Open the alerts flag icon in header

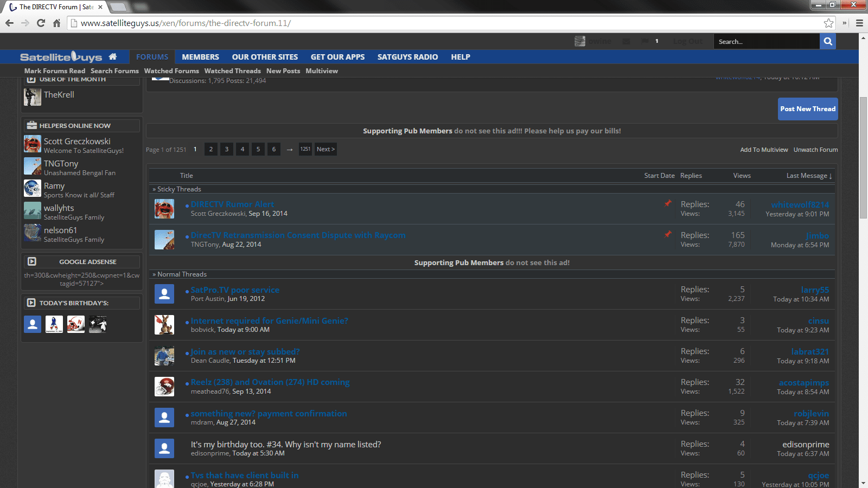pos(644,41)
